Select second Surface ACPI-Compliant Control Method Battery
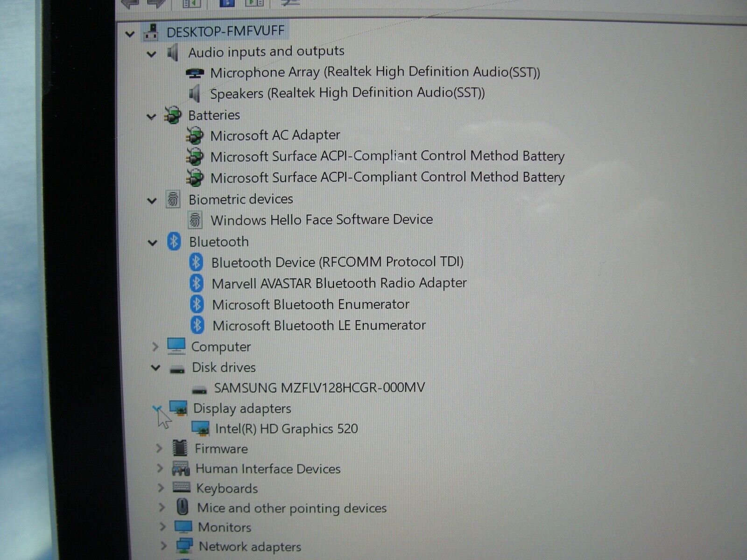 (x=388, y=177)
